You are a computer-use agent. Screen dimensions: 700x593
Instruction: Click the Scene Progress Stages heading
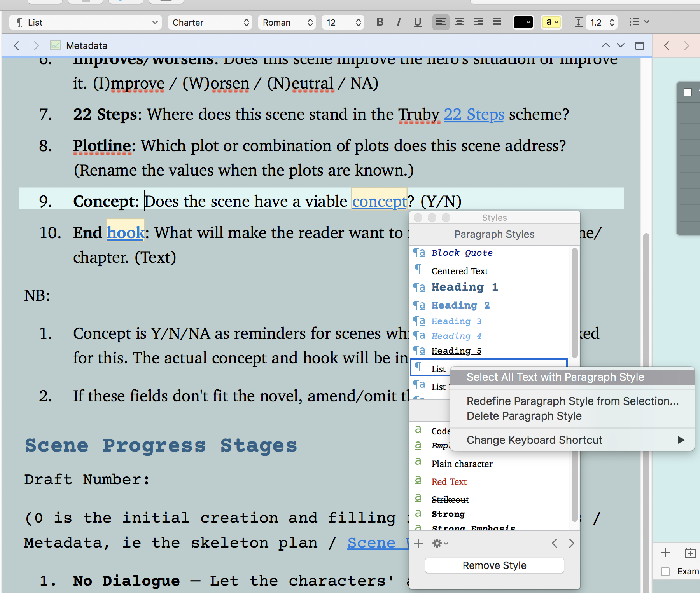pyautogui.click(x=161, y=446)
